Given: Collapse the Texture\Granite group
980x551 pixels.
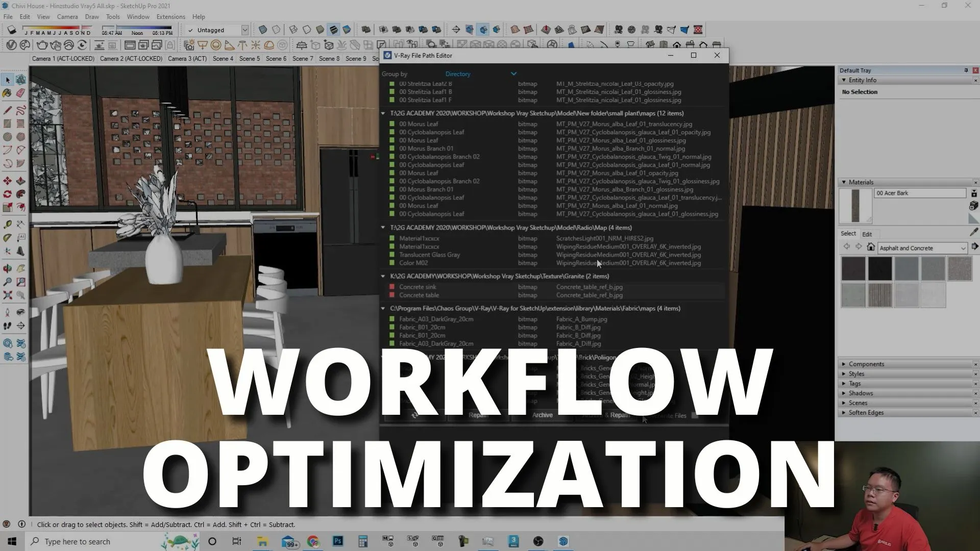Looking at the screenshot, I should (383, 276).
